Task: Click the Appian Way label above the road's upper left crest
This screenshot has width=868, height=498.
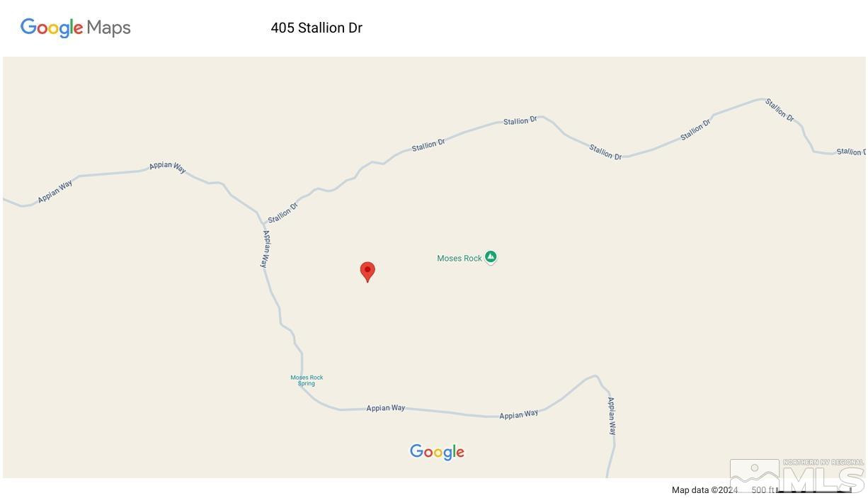Action: point(168,166)
